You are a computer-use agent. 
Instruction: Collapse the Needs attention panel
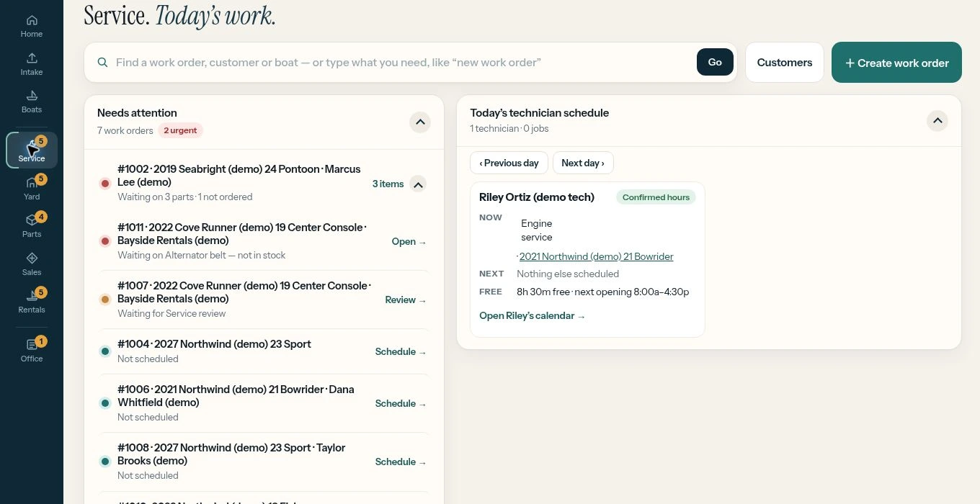(420, 122)
